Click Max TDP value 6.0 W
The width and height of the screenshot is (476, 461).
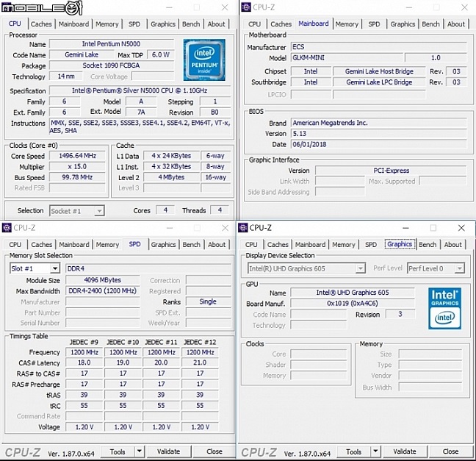tap(161, 55)
